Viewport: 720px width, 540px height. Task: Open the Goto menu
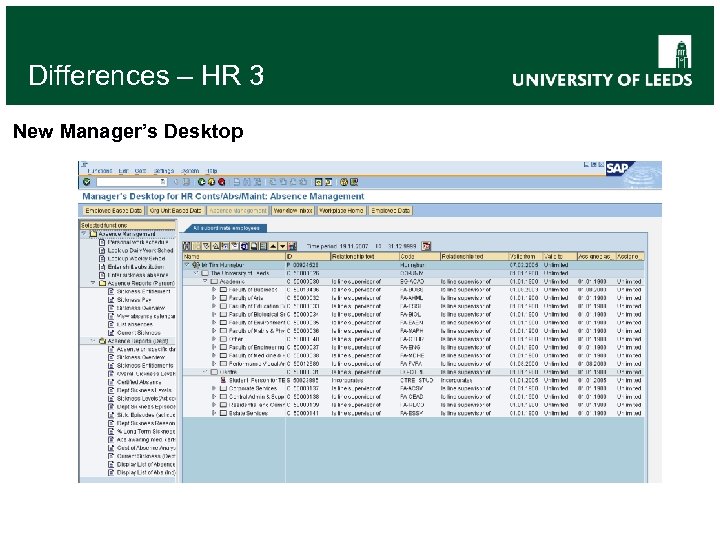[140, 171]
